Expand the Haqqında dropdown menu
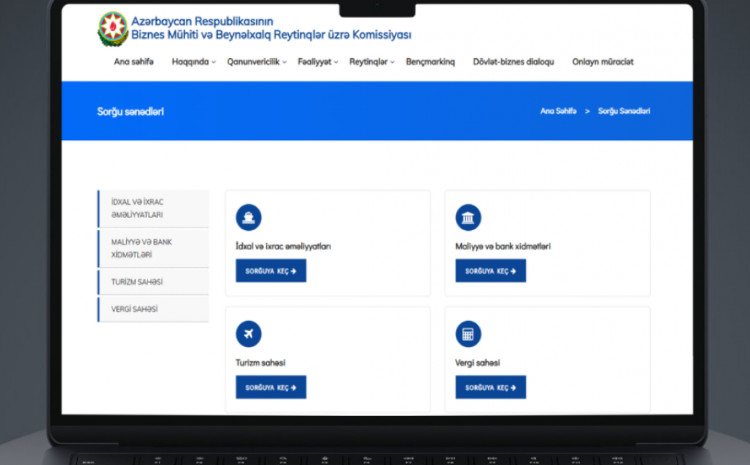Viewport: 750px width, 465px height. point(193,62)
